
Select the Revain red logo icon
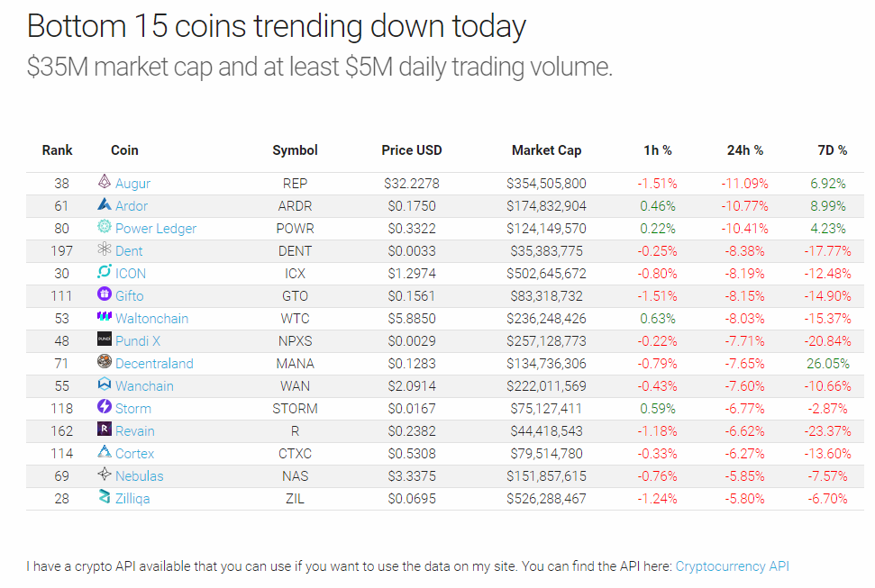click(x=104, y=430)
